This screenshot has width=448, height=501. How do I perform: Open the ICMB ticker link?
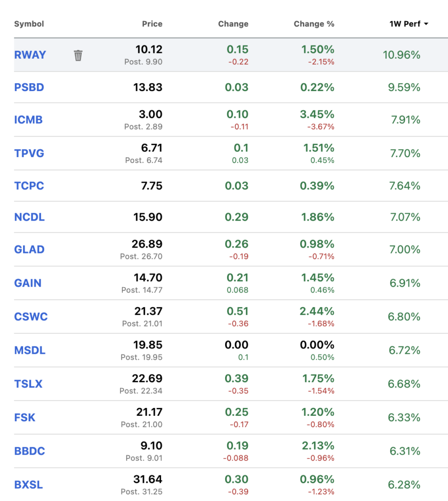(x=28, y=120)
